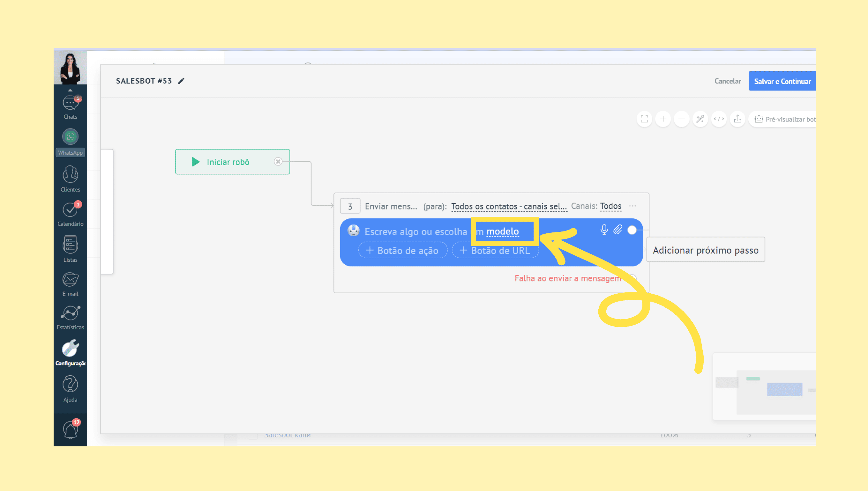Open the three-dot menu of step 3
The width and height of the screenshot is (868, 491).
(x=632, y=206)
